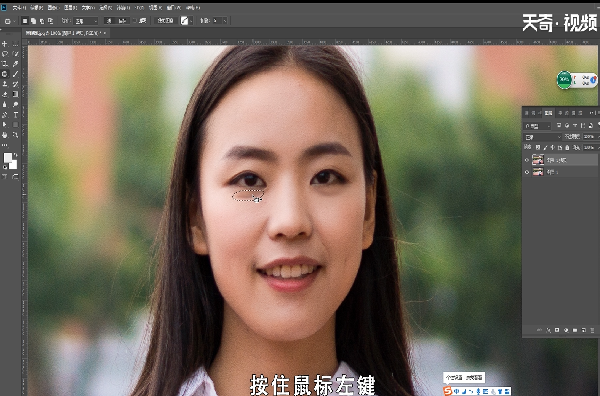600x396 pixels.
Task: Select the Gradient tool
Action: 15,94
